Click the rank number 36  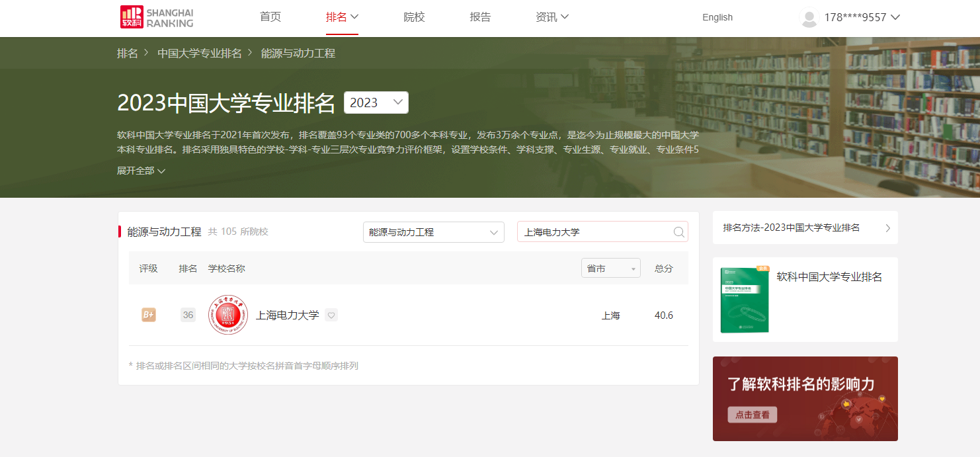(x=188, y=315)
